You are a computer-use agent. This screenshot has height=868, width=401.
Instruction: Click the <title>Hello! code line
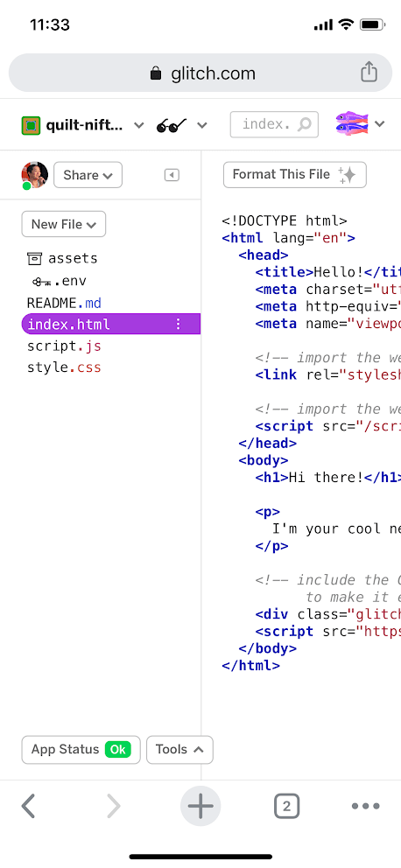(x=327, y=272)
